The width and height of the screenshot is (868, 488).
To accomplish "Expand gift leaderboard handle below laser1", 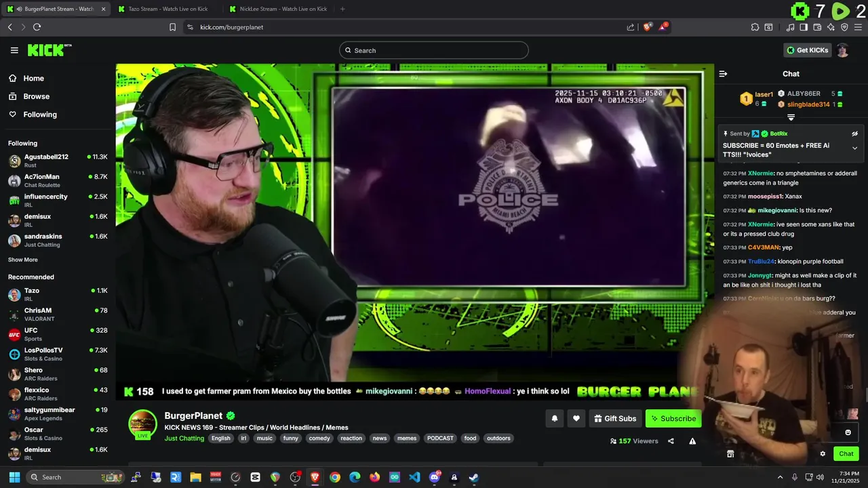I will [791, 117].
